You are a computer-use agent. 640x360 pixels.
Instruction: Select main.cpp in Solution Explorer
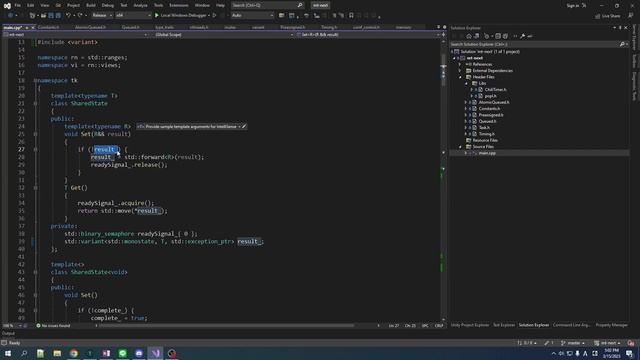tap(487, 153)
